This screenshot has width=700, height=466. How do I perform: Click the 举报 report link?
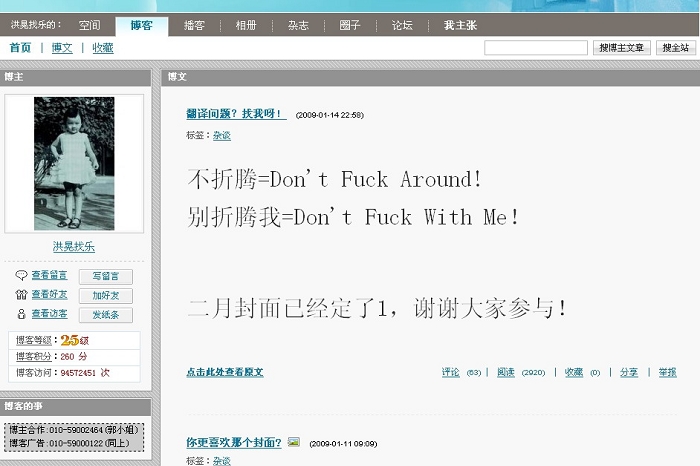click(x=667, y=372)
